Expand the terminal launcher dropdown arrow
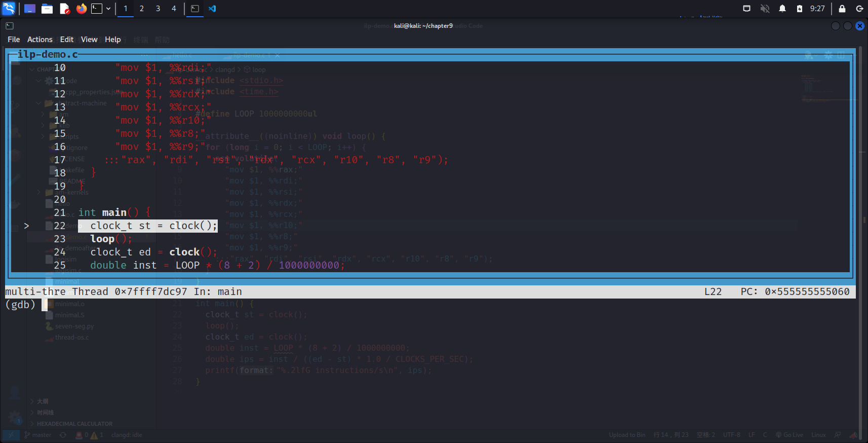 pos(108,9)
